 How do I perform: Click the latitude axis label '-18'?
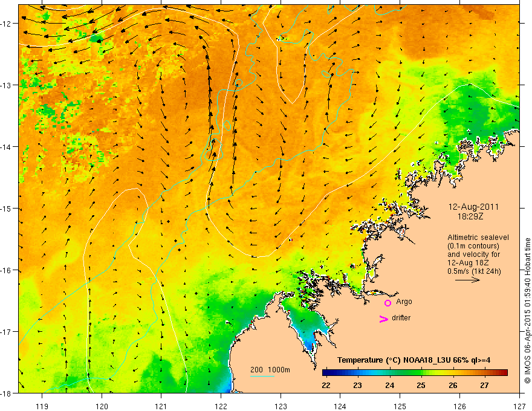click(7, 393)
